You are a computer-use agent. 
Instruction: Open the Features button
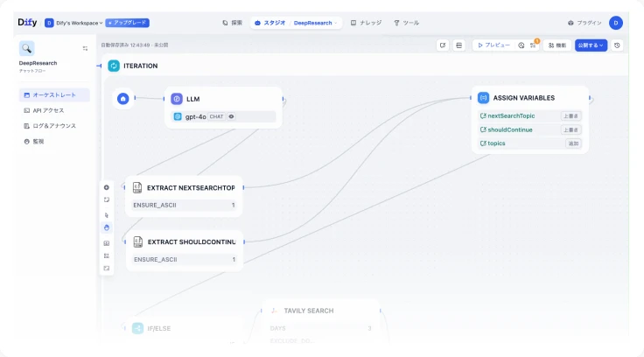click(x=557, y=45)
